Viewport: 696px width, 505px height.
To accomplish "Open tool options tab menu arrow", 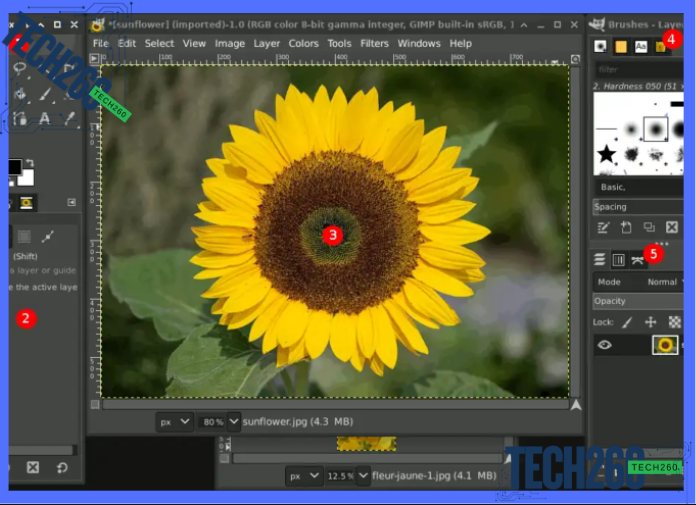I will click(x=71, y=202).
